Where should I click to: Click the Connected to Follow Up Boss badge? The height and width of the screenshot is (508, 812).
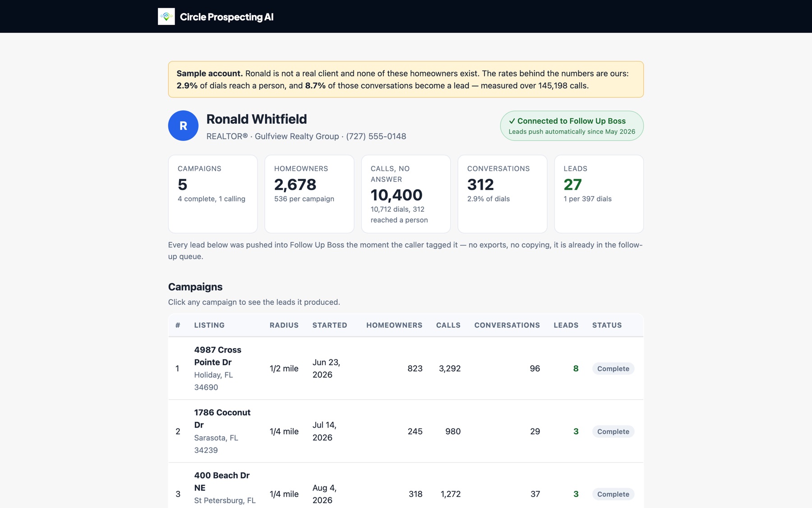pyautogui.click(x=572, y=126)
